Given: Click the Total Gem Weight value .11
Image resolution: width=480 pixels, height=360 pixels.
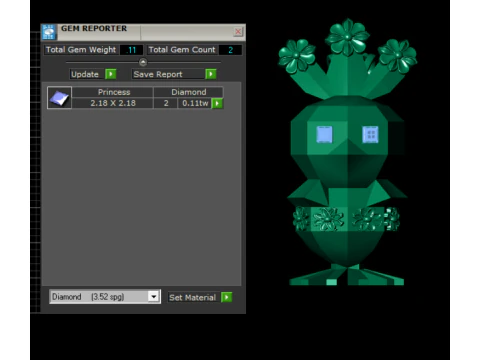Looking at the screenshot, I should 131,50.
